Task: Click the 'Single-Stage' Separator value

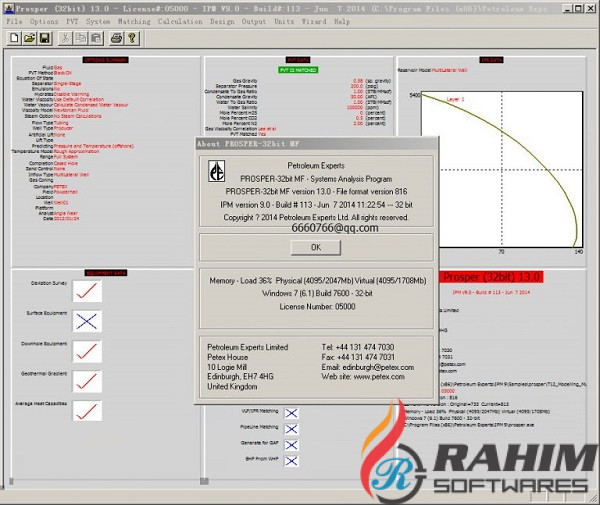Action: [x=67, y=83]
